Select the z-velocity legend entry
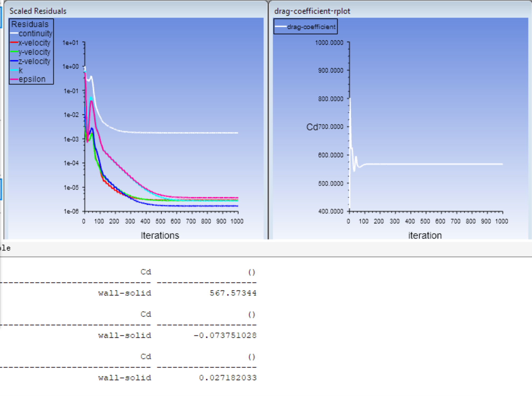Image resolution: width=532 pixels, height=396 pixels. pos(34,61)
